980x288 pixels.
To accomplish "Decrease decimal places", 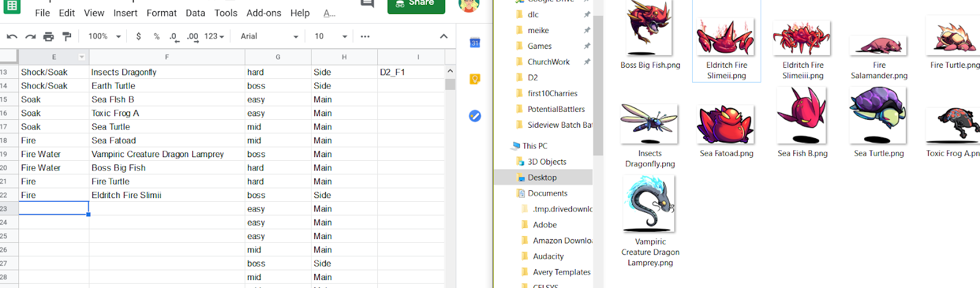I will pyautogui.click(x=174, y=37).
